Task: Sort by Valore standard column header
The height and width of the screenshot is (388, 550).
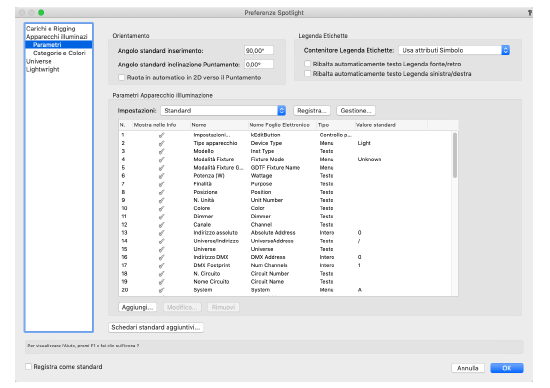Action: pyautogui.click(x=391, y=125)
